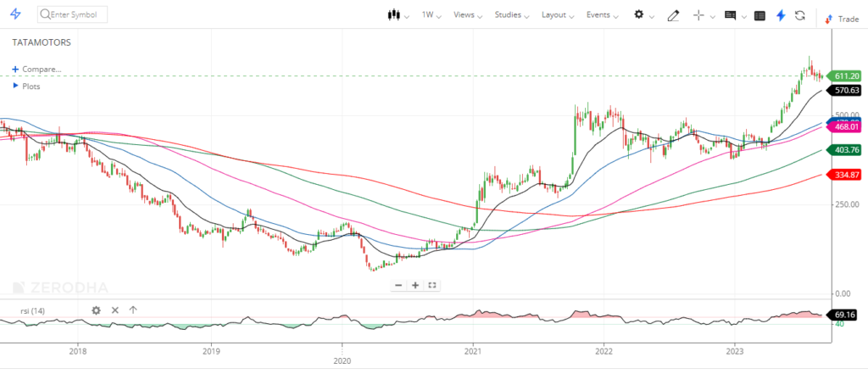The width and height of the screenshot is (868, 374).
Task: Click the TATAMOTORS symbol label
Action: pos(42,42)
